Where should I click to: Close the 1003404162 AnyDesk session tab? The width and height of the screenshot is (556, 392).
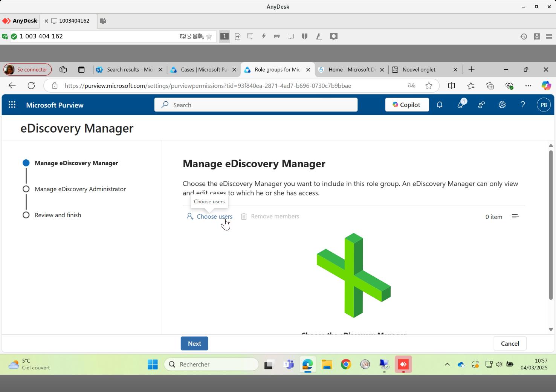coord(46,21)
